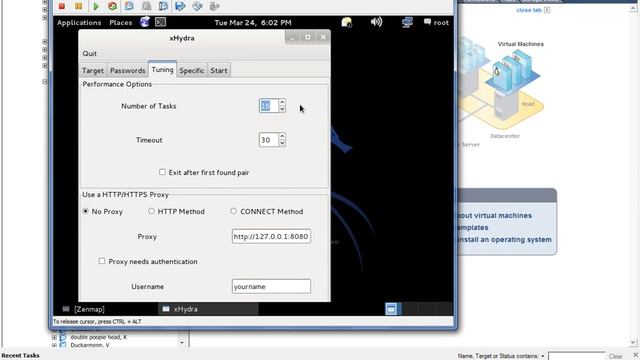Click the green Power On icon
Viewport: 640px width, 360px height.
(x=96, y=6)
